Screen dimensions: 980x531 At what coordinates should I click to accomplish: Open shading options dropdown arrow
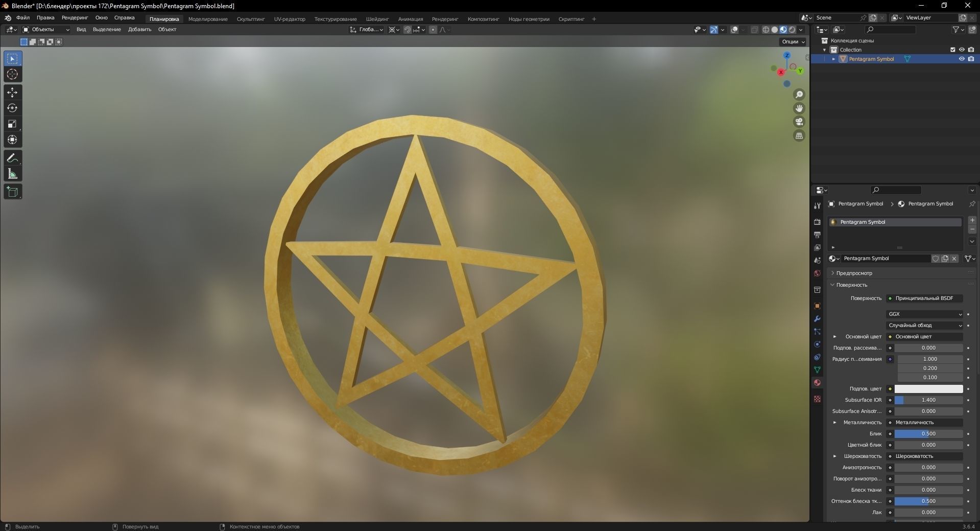[x=801, y=30]
